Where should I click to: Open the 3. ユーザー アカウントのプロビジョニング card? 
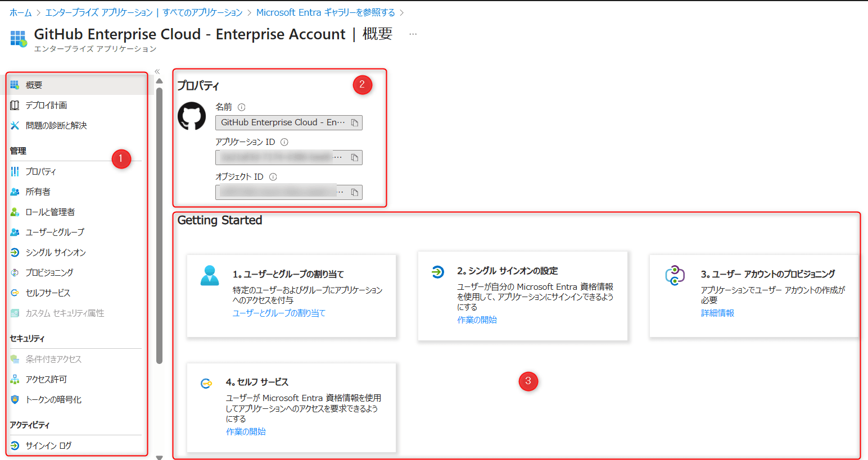(x=754, y=296)
